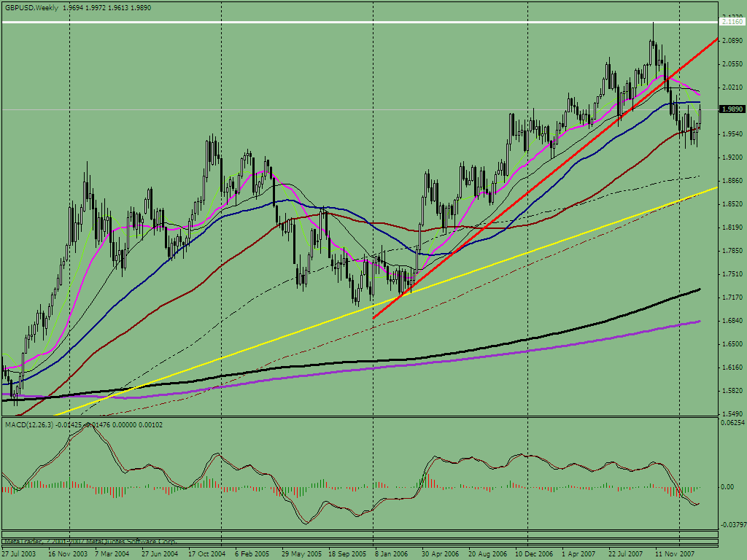The width and height of the screenshot is (747, 560).
Task: Click the 30 Apr 2006 date label
Action: (x=440, y=554)
